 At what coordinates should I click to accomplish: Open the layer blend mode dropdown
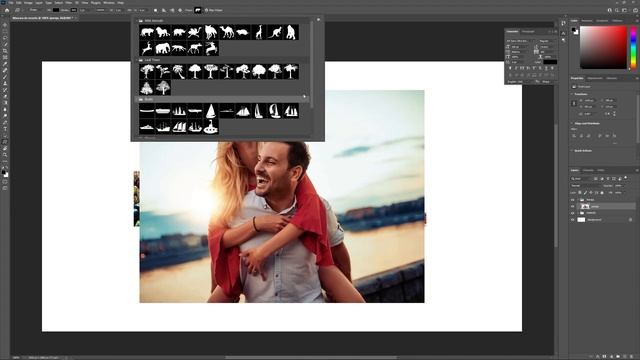[x=584, y=186]
